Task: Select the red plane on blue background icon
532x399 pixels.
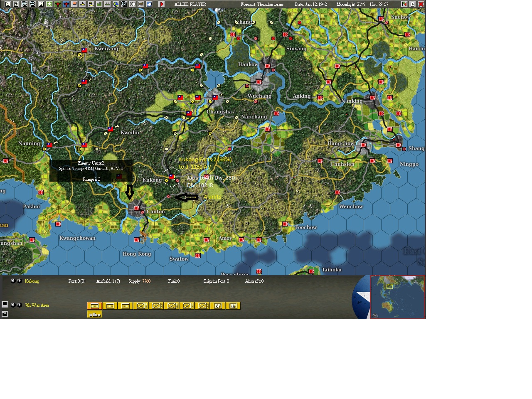Action: (66, 4)
